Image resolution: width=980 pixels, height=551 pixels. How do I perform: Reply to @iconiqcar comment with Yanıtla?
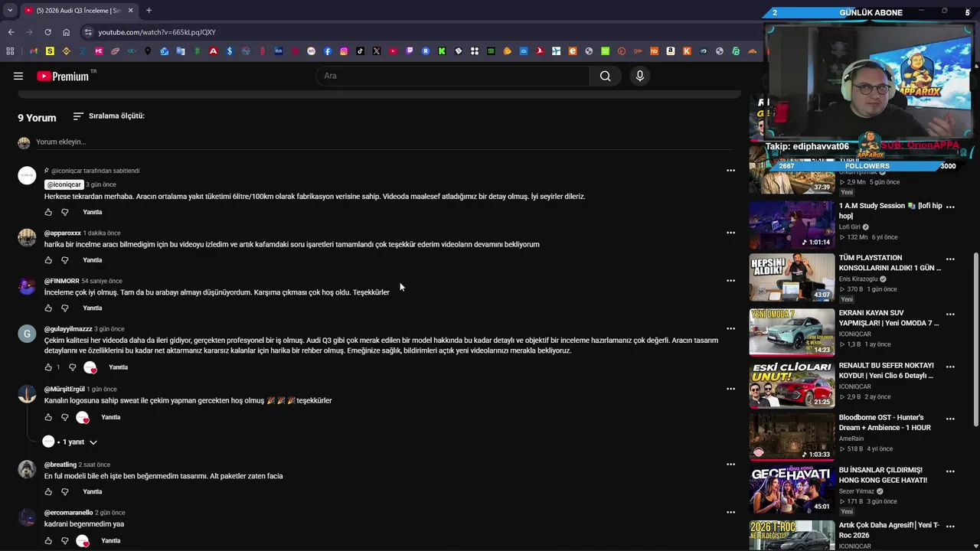pos(92,212)
